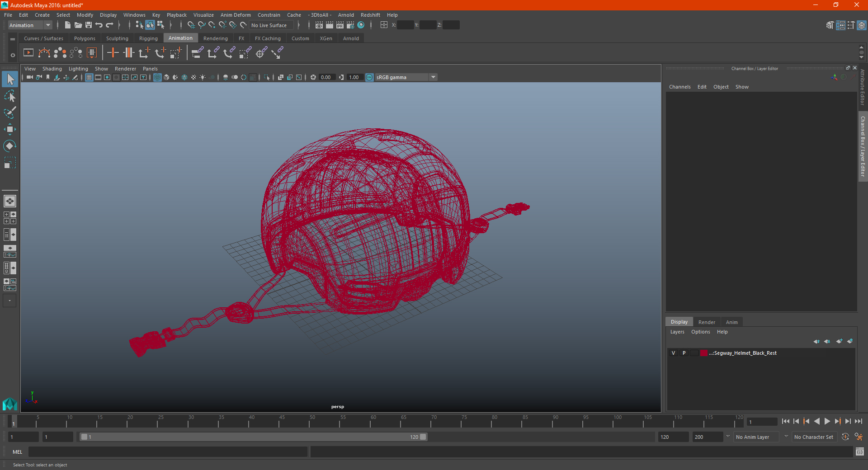
Task: Open the No Live Surface field
Action: (x=272, y=25)
